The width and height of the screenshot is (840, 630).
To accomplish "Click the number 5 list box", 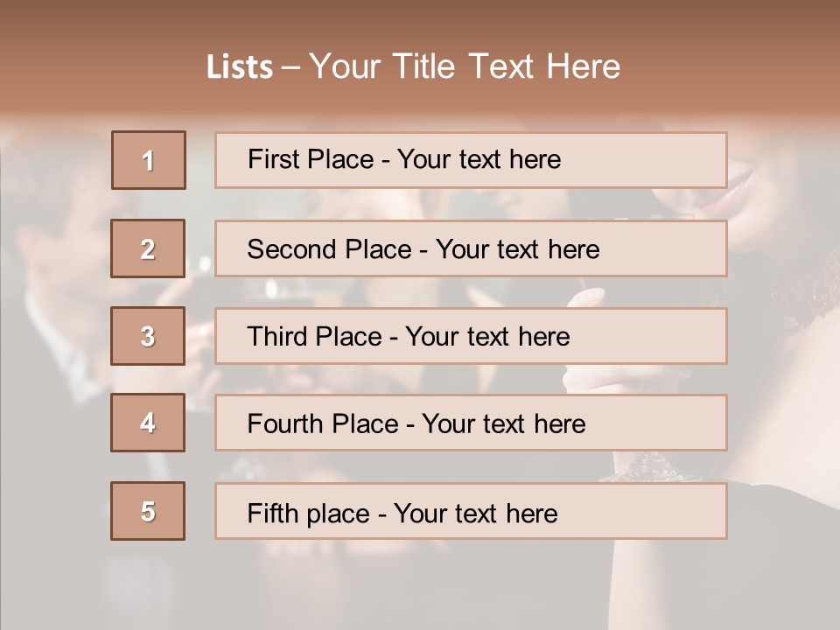I will (148, 511).
